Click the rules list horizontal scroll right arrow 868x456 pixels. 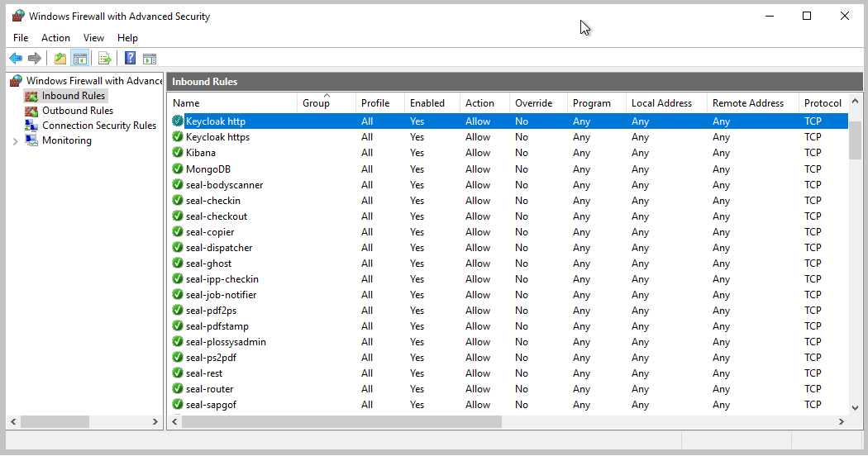(842, 421)
